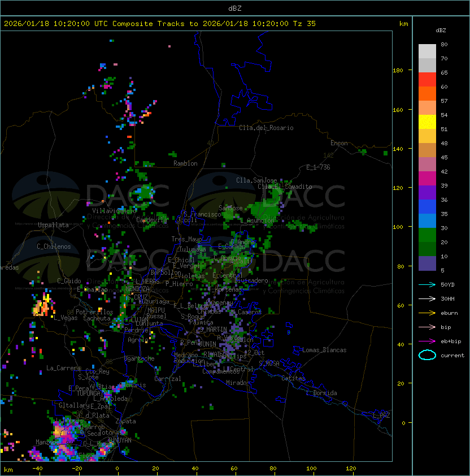Click the 'Clla.SanJose' map label
Screen dimensions: 470x476
coord(256,180)
